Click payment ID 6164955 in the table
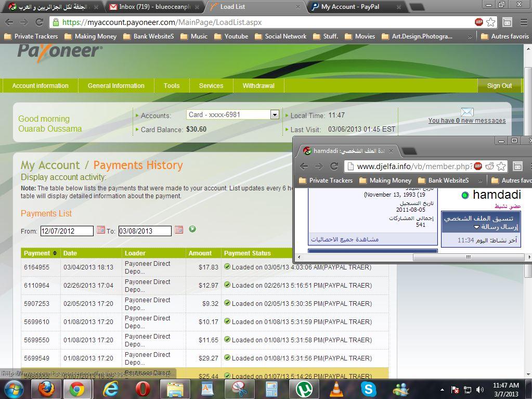The height and width of the screenshot is (399, 532). tap(36, 267)
